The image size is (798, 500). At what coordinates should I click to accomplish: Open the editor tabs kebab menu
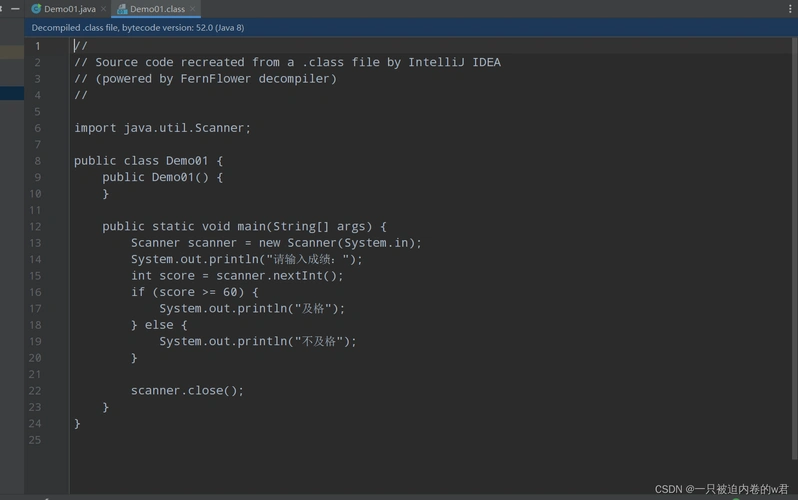click(x=790, y=9)
